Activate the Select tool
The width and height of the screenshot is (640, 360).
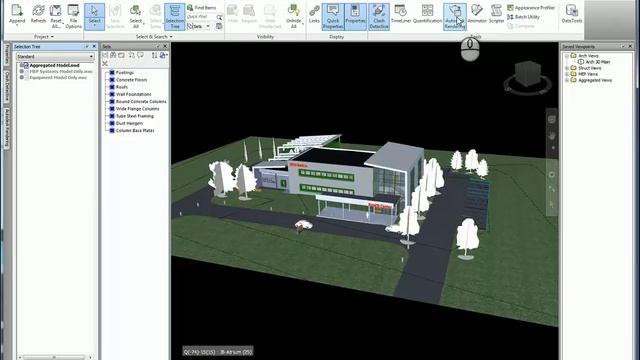pos(94,16)
